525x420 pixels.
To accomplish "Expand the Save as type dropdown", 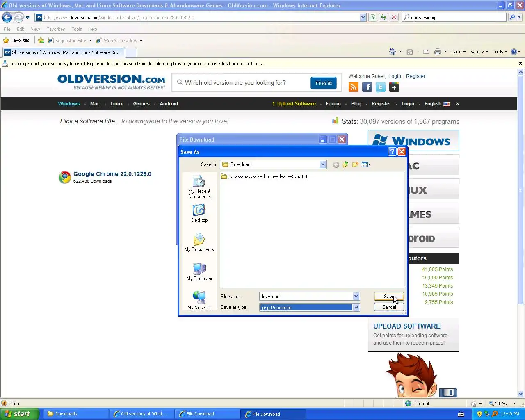I will [x=356, y=307].
